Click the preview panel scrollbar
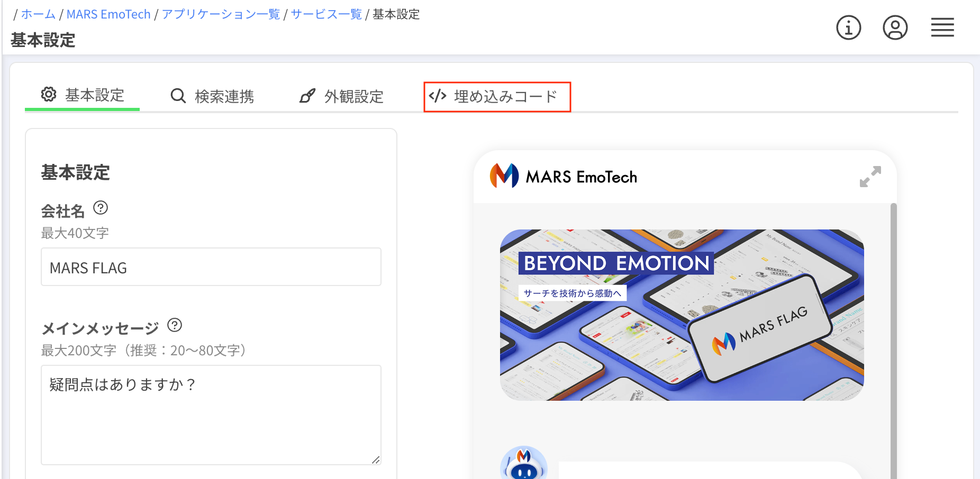980x479 pixels. point(894,341)
